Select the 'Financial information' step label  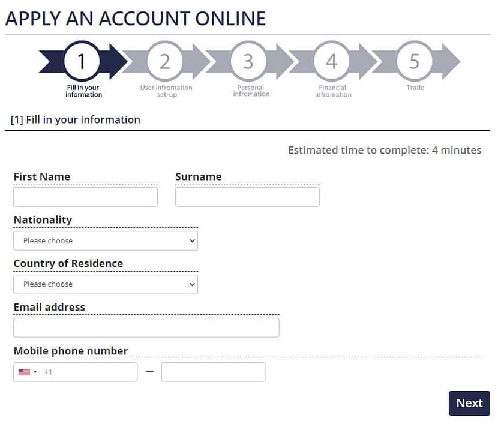333,91
